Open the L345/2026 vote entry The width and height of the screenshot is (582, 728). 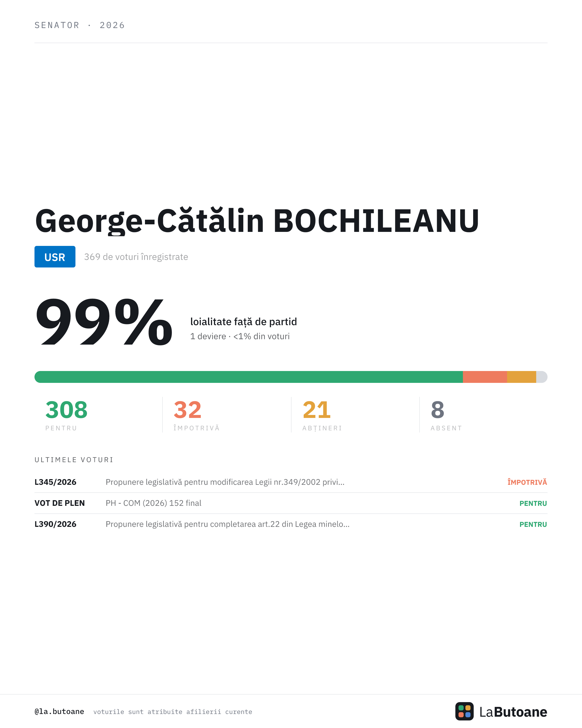click(x=291, y=482)
